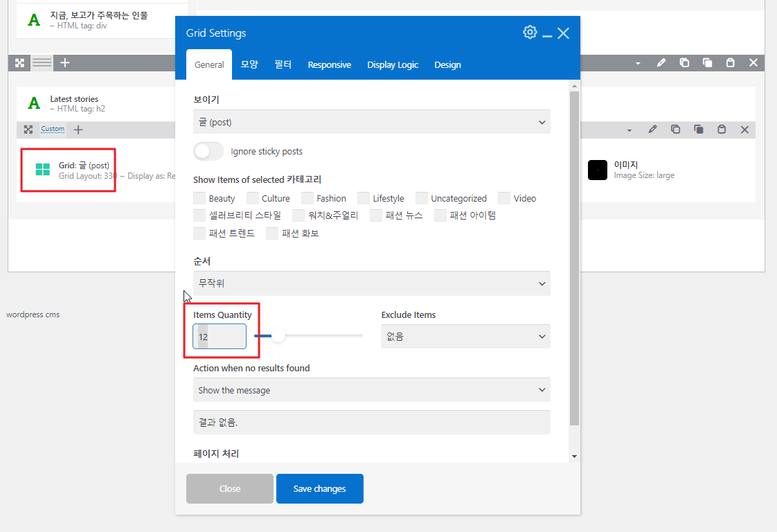Close Grid Settings with the X icon
The width and height of the screenshot is (777, 532).
click(x=563, y=33)
